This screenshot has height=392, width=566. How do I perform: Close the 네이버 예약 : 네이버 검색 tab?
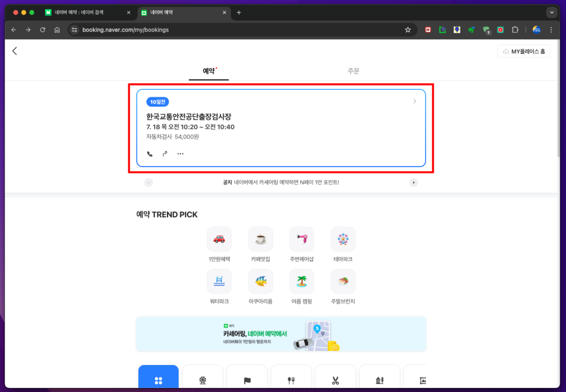point(128,12)
